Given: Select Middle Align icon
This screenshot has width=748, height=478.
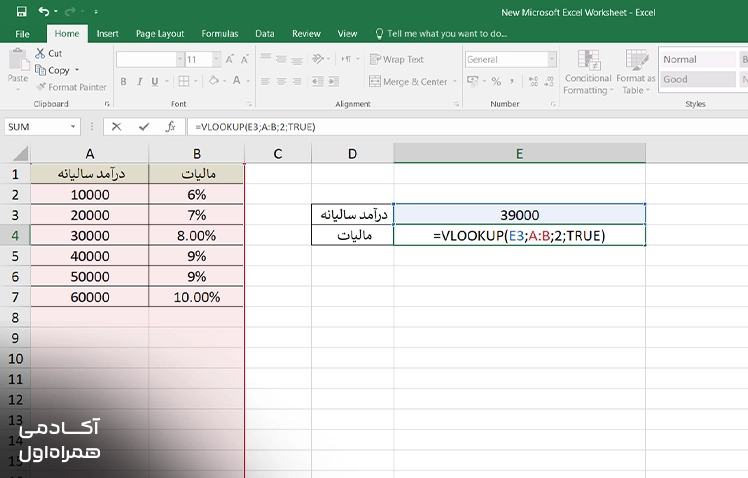Looking at the screenshot, I should (x=281, y=59).
